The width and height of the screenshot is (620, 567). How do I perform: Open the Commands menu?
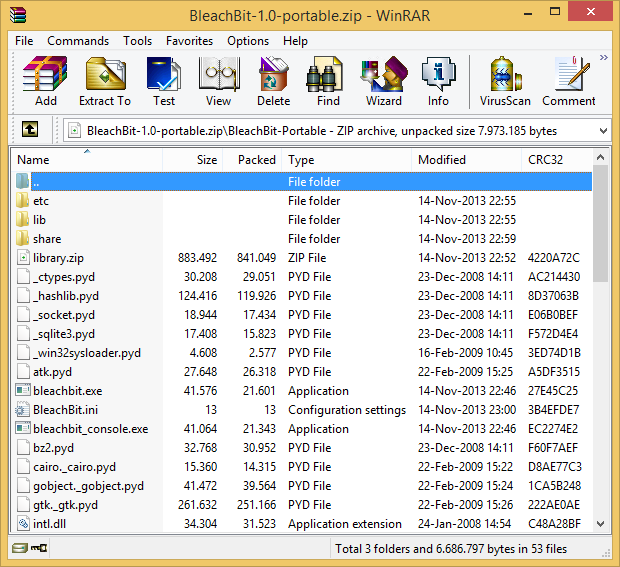click(78, 41)
